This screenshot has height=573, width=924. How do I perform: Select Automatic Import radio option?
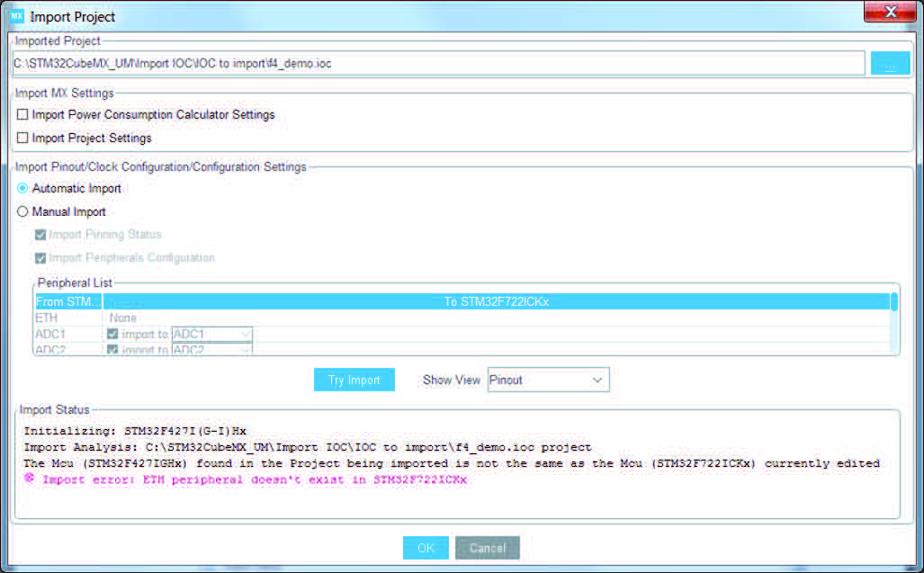[22, 188]
